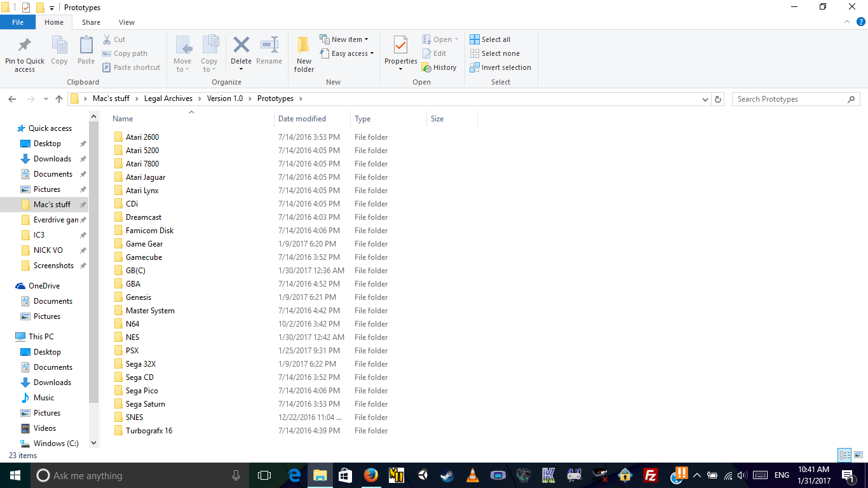Click the ribbon Help question icon
Screen dimensions: 868x488
860,22
